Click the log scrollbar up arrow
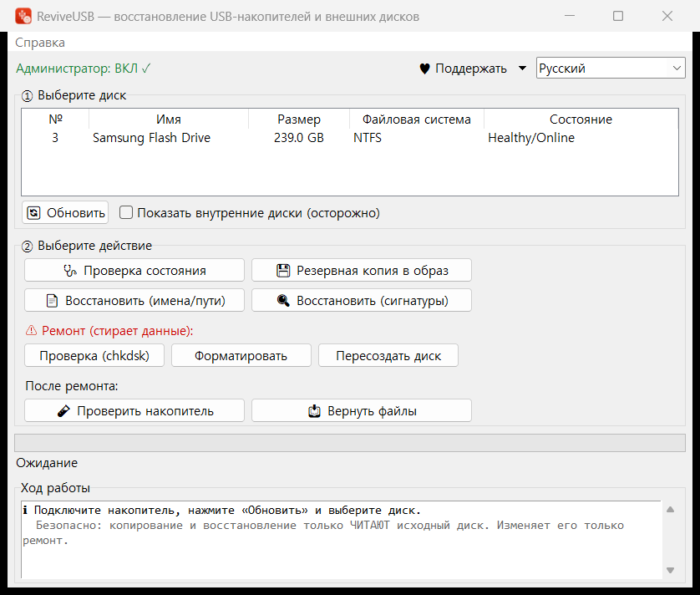 click(x=670, y=510)
